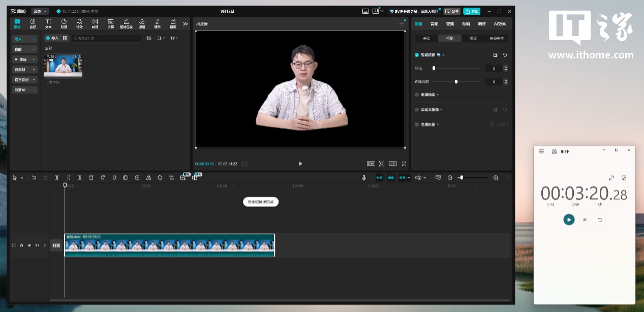Click the undo arrow in timeline toolbar
This screenshot has width=644, height=312.
pyautogui.click(x=34, y=178)
